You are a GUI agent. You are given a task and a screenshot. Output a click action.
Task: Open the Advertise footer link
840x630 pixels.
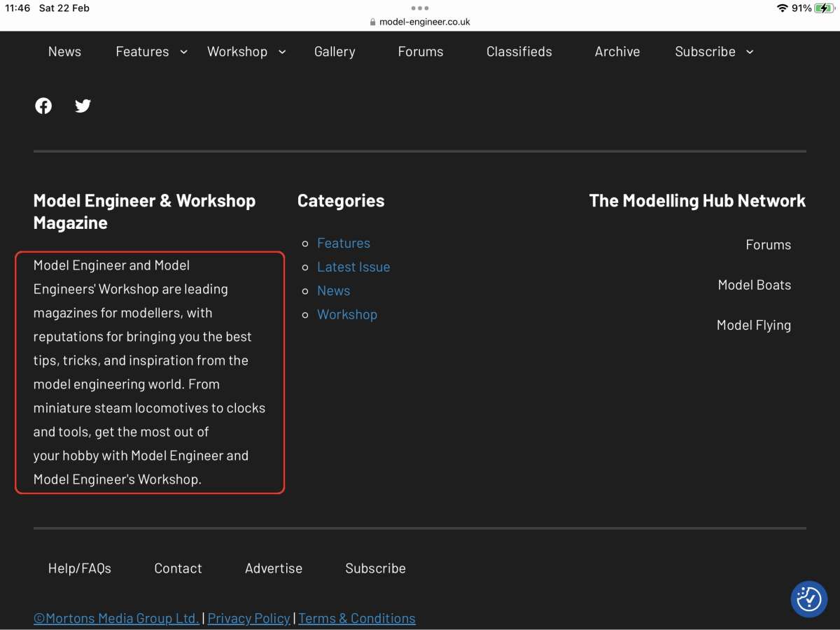[274, 568]
